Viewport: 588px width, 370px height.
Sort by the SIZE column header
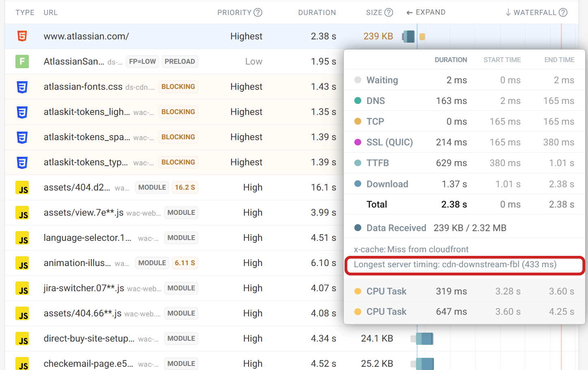(374, 13)
